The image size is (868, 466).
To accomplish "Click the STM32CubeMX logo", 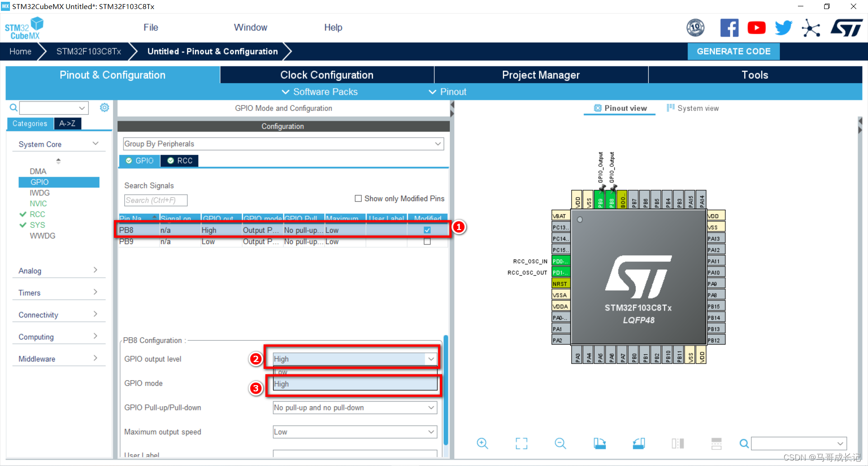I will [24, 28].
